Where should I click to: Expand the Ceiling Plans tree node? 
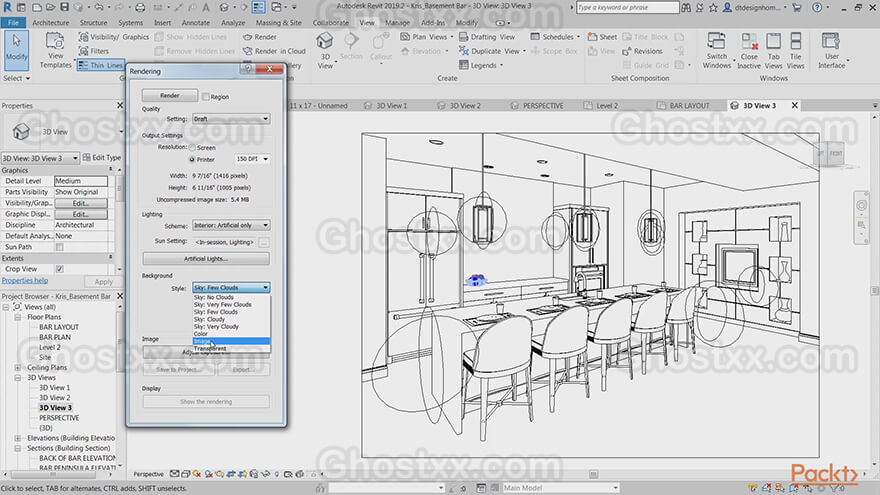point(18,368)
